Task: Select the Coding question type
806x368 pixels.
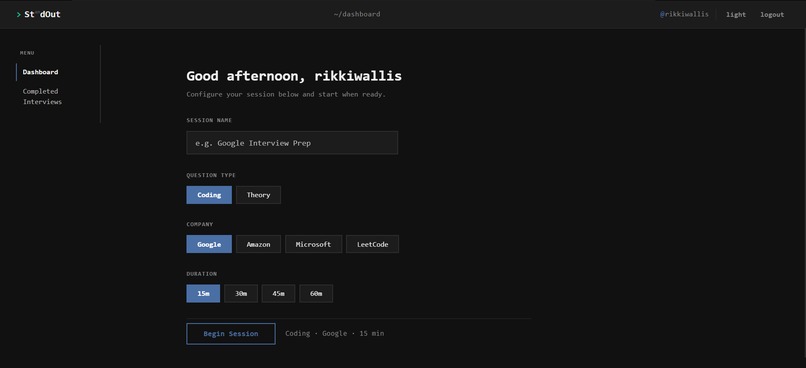Action: point(209,195)
